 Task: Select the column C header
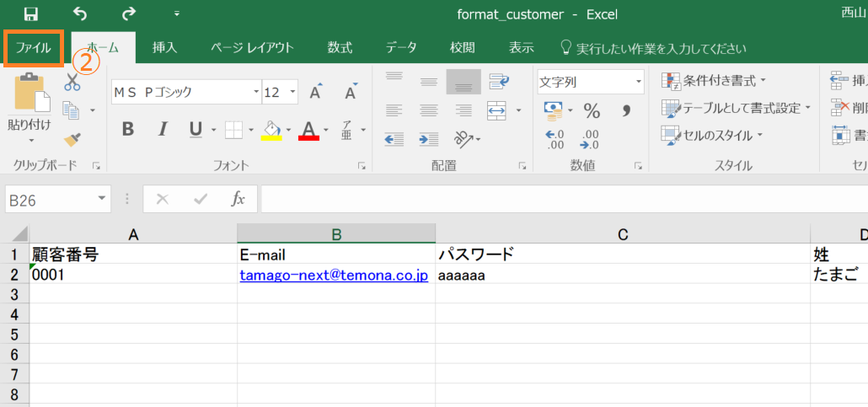point(623,234)
